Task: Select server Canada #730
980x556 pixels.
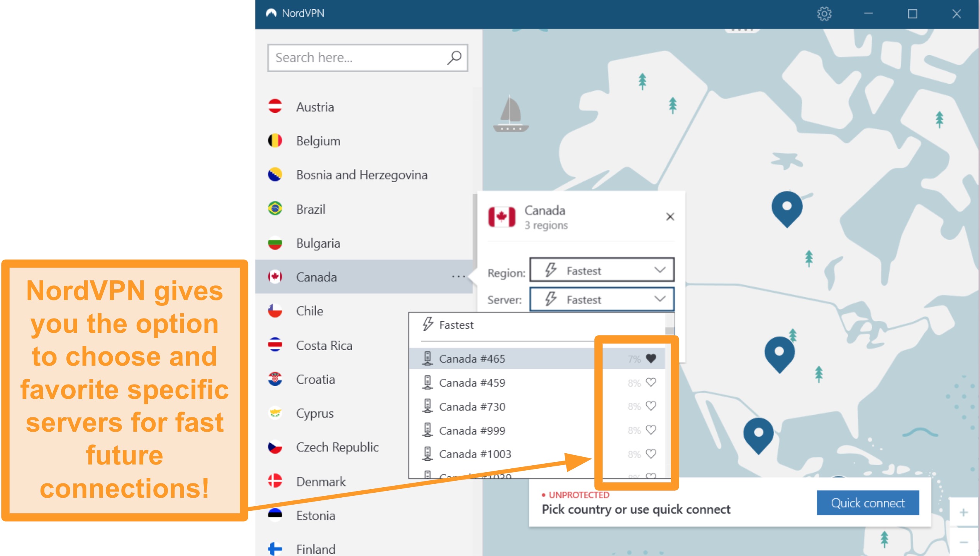Action: [537, 407]
